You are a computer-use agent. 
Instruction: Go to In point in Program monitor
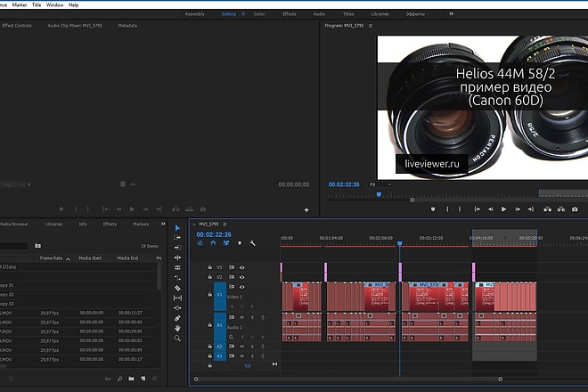(477, 209)
